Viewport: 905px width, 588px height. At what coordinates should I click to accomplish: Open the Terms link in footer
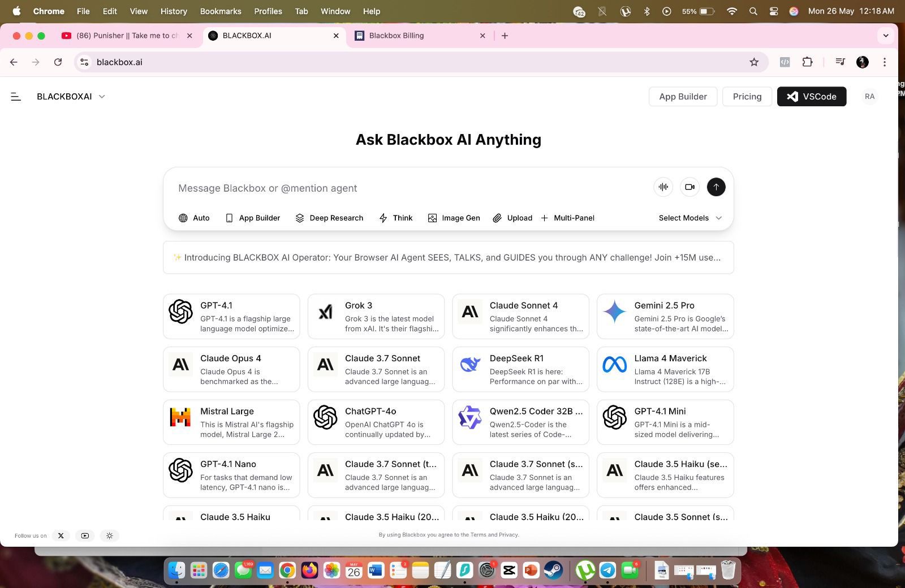(x=478, y=535)
